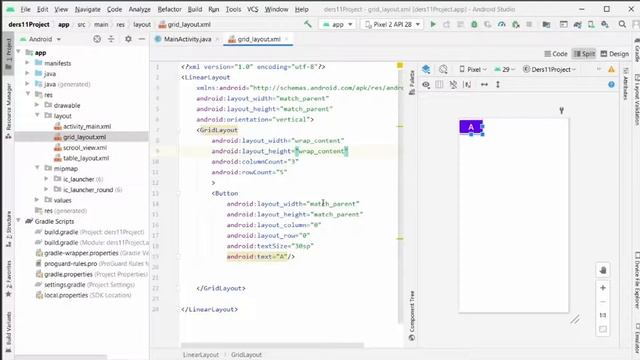Screen dimensions: 640x360
Task: Enable pan hand tool in preview
Action: point(603,270)
